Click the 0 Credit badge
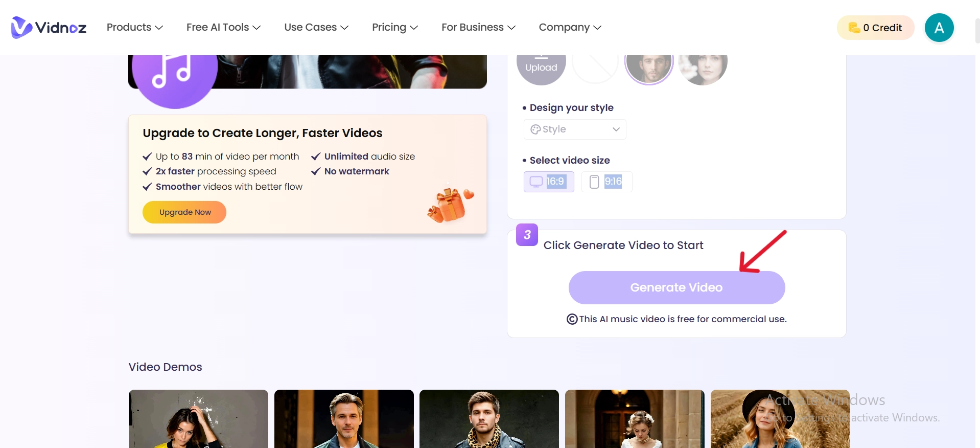 pyautogui.click(x=875, y=28)
